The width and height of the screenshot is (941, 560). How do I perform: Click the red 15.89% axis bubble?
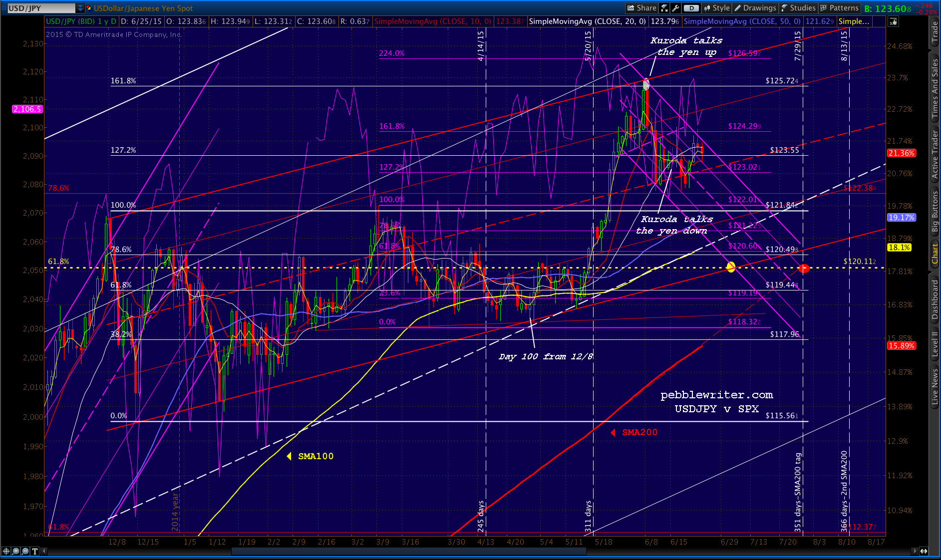[x=902, y=346]
